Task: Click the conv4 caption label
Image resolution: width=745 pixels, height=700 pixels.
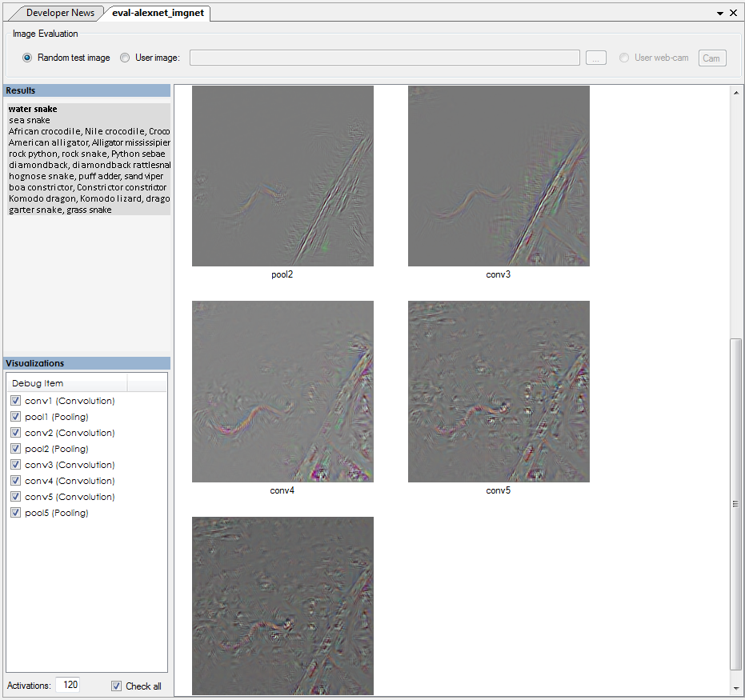Action: coord(282,490)
